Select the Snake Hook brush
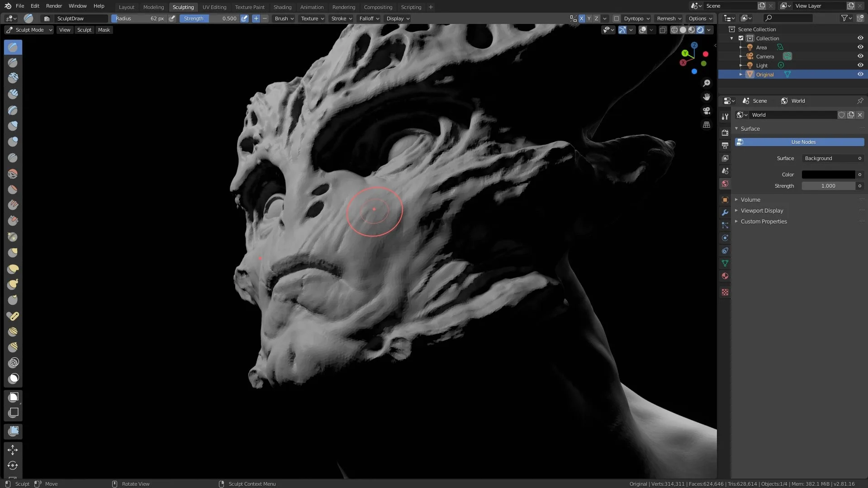 [x=12, y=284]
